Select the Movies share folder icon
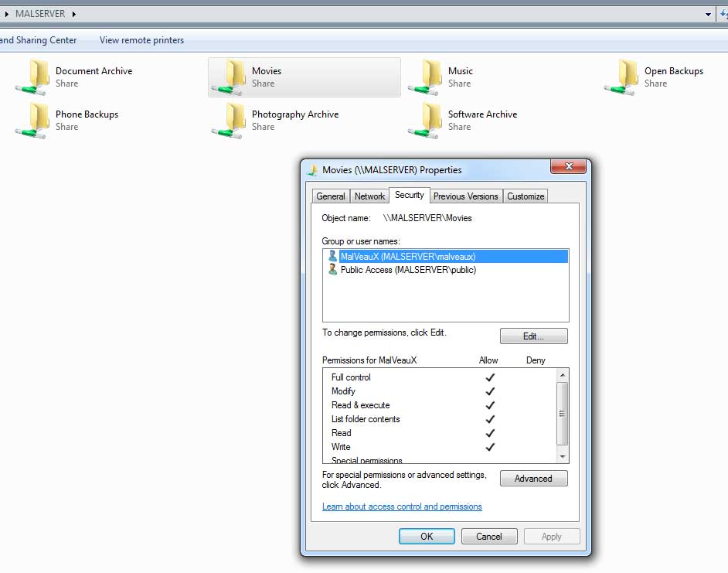 [x=229, y=77]
